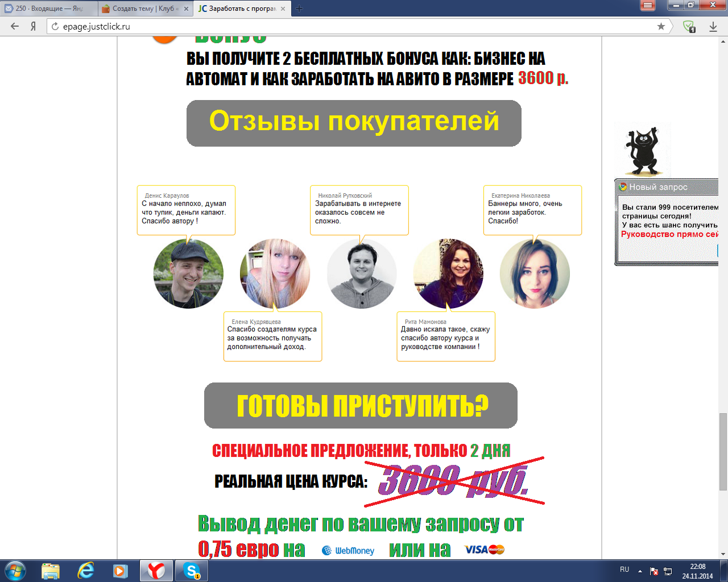Screen dimensions: 728x582
Task: Click the review text 'Баннеры много, очень легкии заработок'
Action: [525, 208]
